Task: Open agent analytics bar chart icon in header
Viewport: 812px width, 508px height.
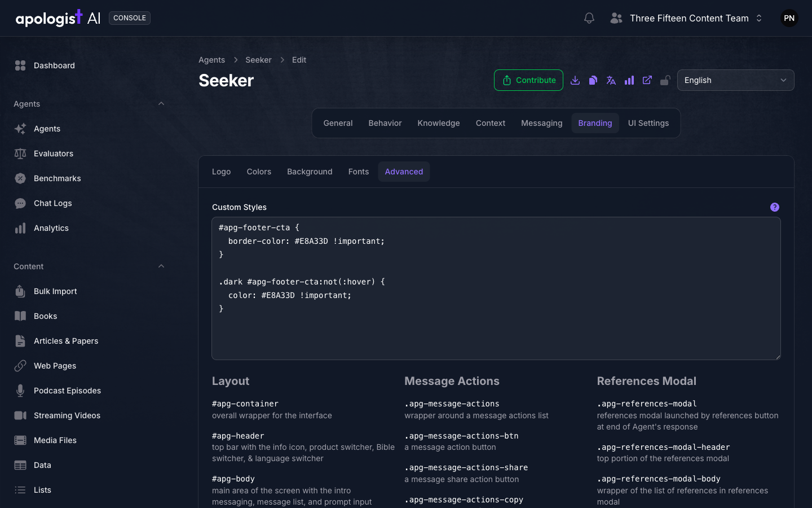Action: pos(629,80)
